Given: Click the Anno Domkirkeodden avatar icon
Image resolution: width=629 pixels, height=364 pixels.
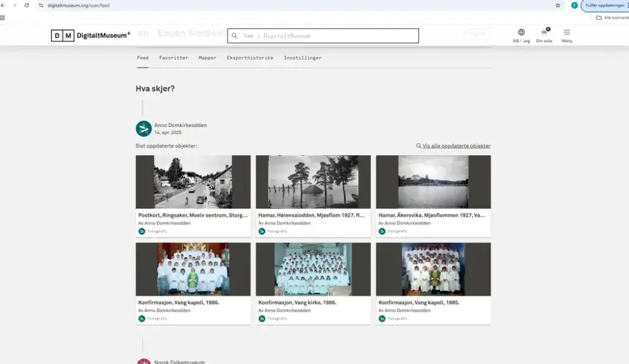Looking at the screenshot, I should pyautogui.click(x=144, y=129).
